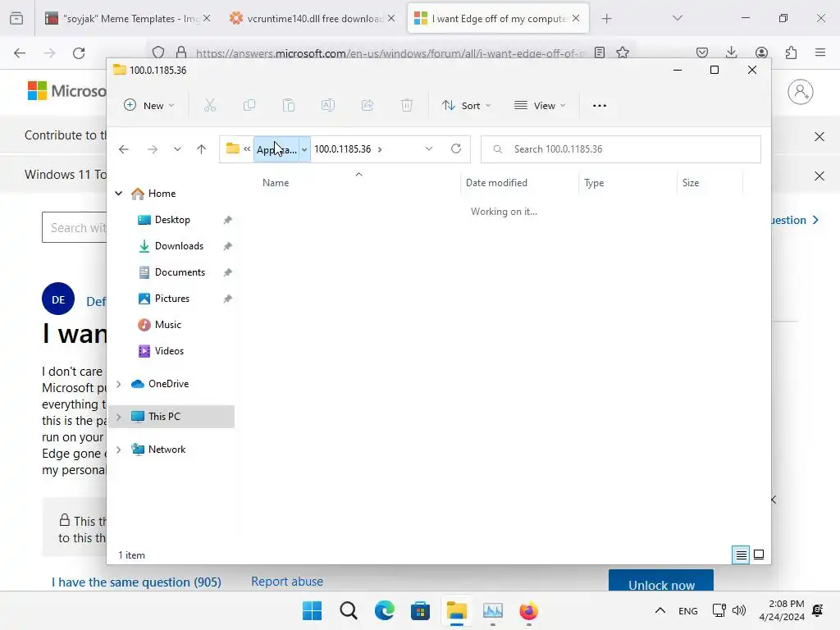Open Firefox extensions puzzle icon
Viewport: 840px width, 630px height.
(791, 52)
